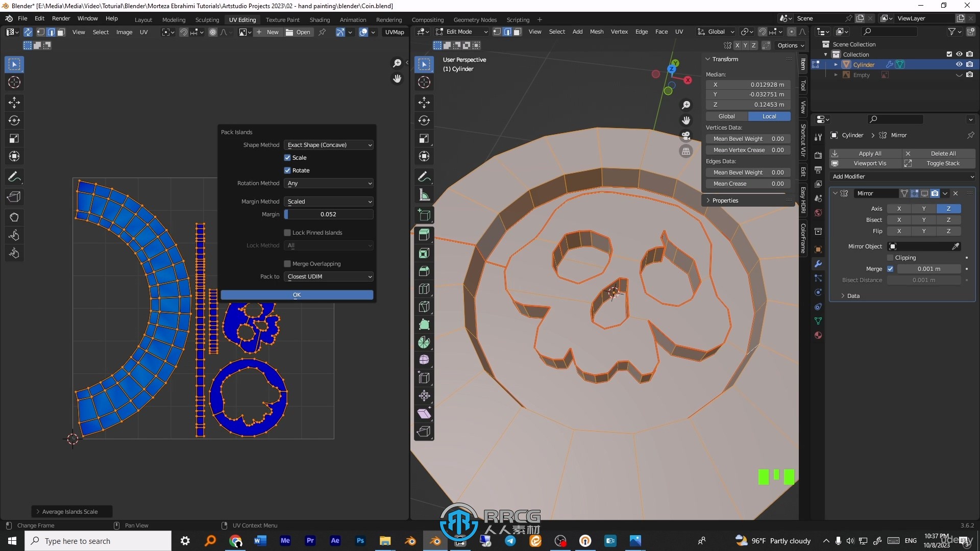
Task: Click OK to apply Pack Islands
Action: tap(297, 295)
